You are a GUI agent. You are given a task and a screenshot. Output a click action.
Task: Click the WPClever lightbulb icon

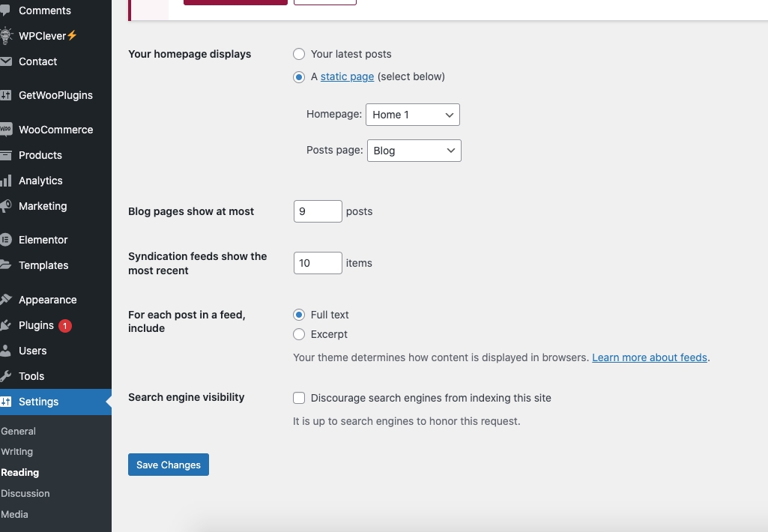tap(6, 35)
